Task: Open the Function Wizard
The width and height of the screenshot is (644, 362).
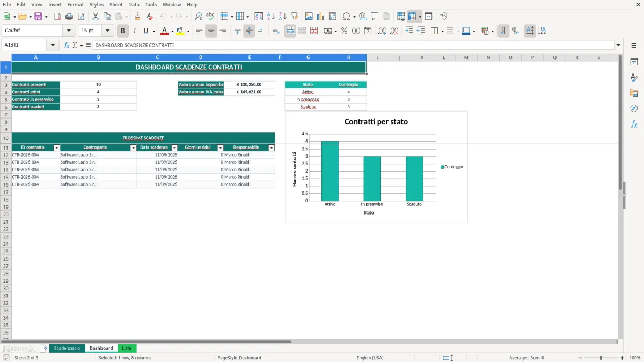Action: coord(67,46)
